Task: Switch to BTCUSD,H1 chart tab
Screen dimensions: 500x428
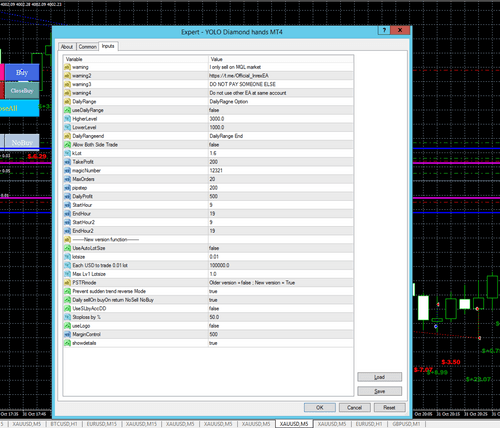Action: click(x=64, y=424)
